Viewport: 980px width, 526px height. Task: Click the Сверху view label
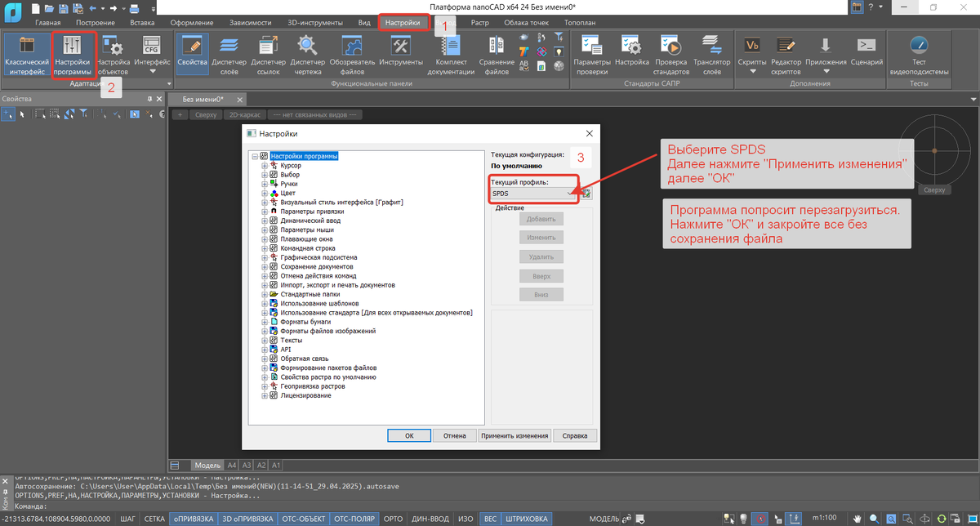point(206,114)
